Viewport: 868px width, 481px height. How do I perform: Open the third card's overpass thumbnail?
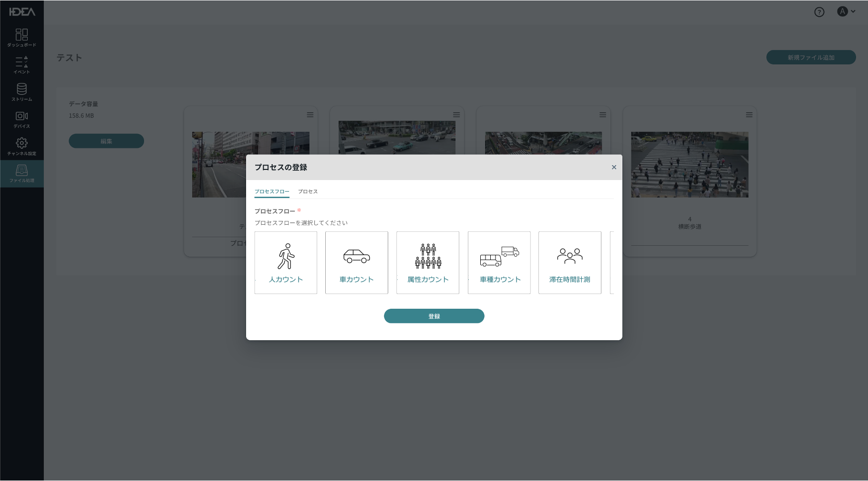pyautogui.click(x=543, y=143)
